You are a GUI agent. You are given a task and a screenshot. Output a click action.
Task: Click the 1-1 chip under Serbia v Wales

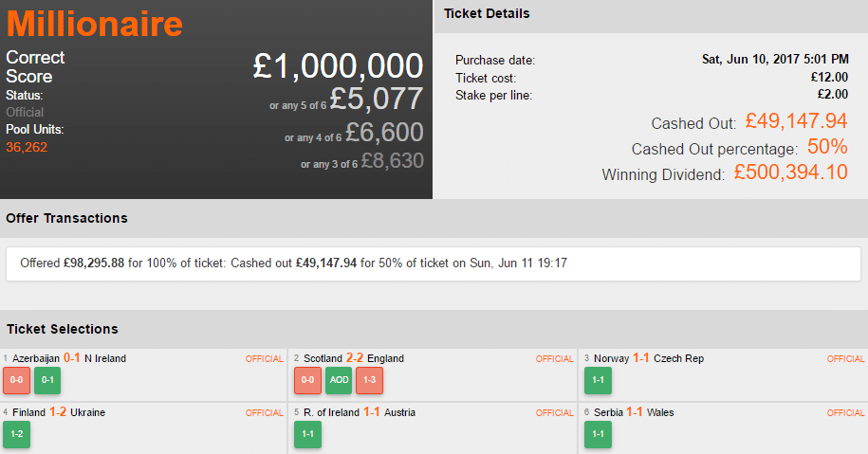pyautogui.click(x=599, y=434)
